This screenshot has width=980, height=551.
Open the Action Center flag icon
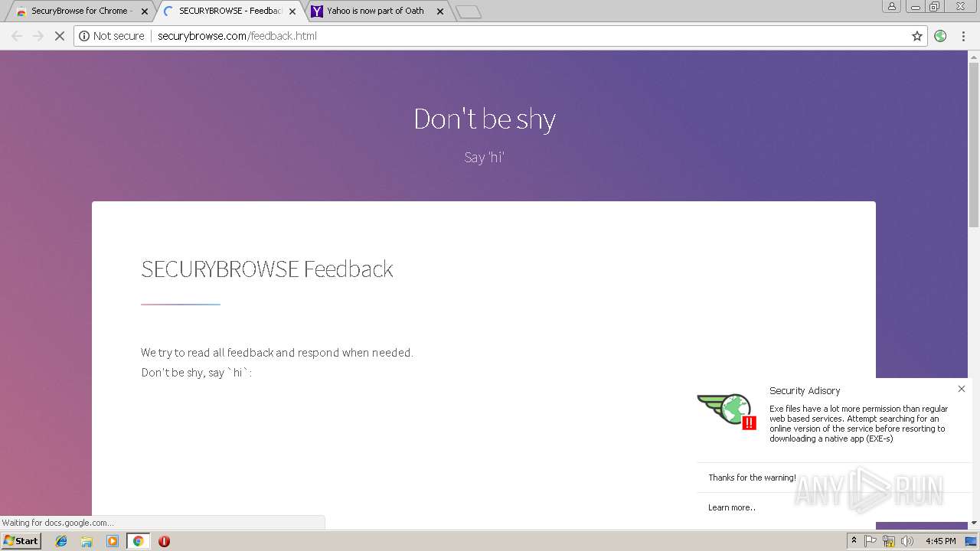pos(871,541)
